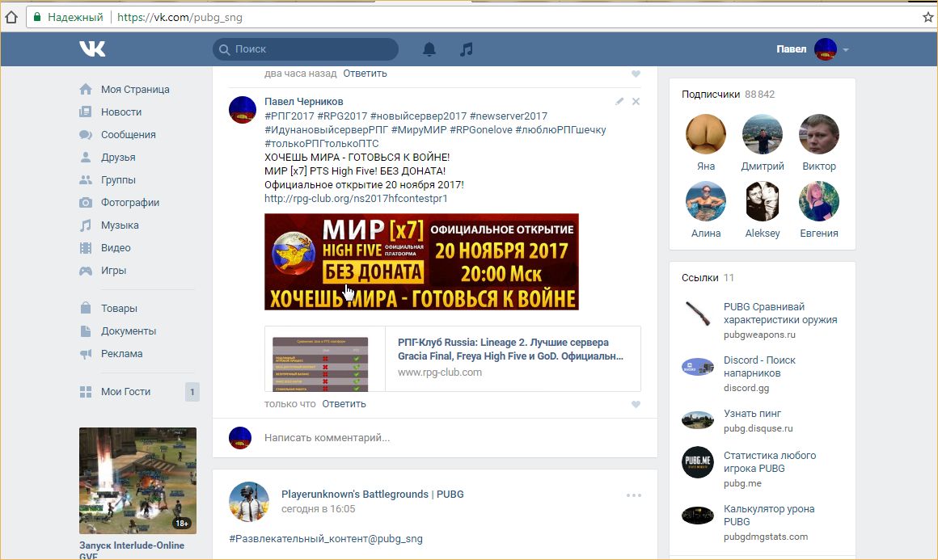The height and width of the screenshot is (560, 938).
Task: Open the Подписчики list header
Action: click(728, 95)
